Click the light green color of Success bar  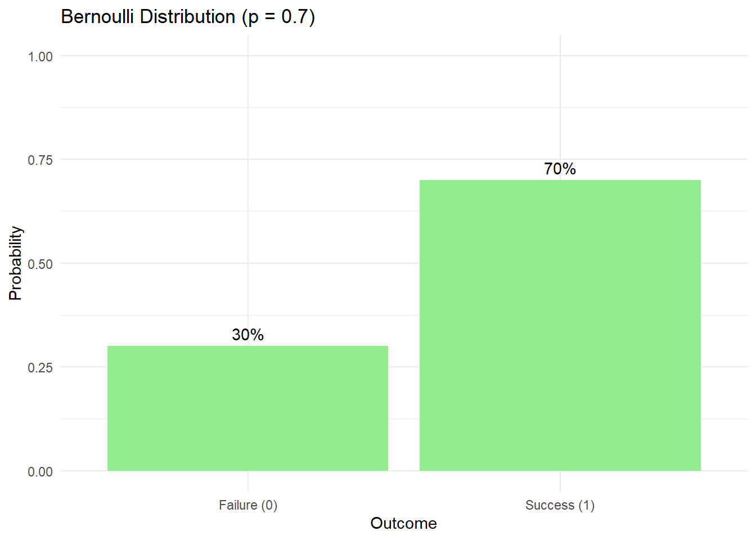point(560,325)
